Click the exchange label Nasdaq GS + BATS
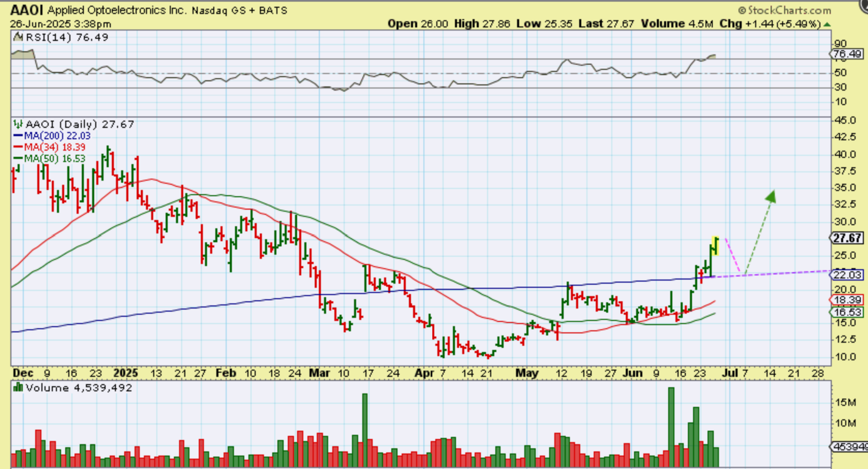 tap(239, 10)
